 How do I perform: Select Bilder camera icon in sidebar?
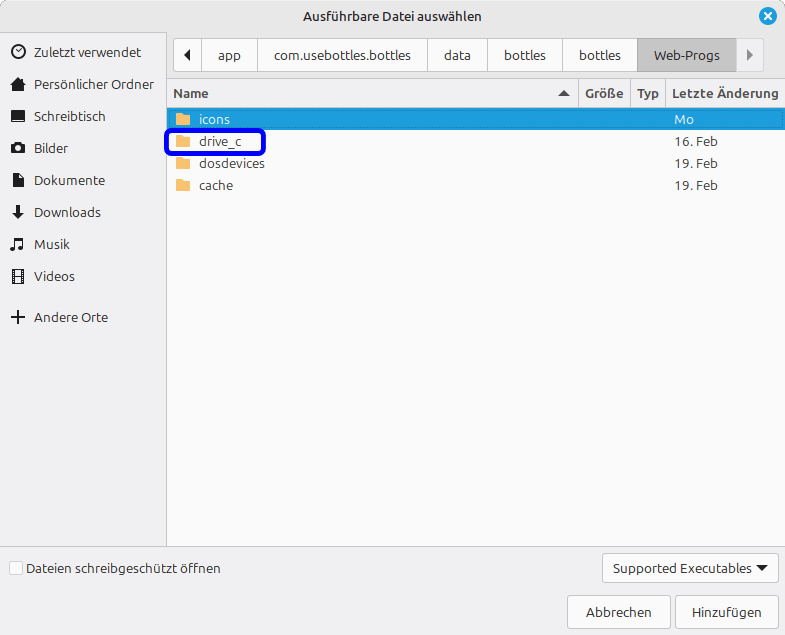click(18, 148)
